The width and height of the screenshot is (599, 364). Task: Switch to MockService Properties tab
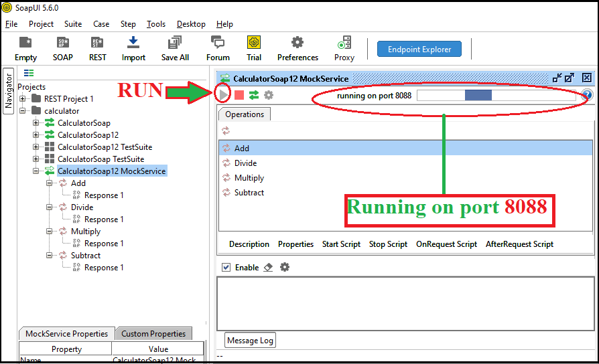66,333
